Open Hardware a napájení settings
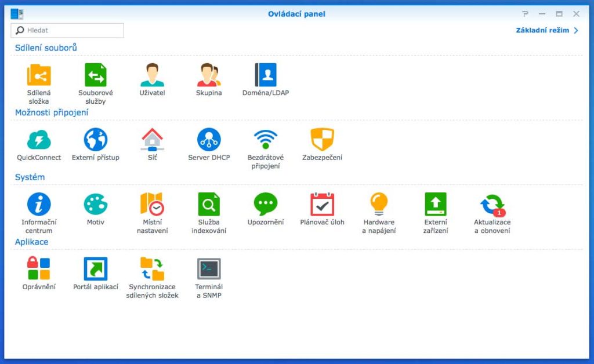Screen dimensions: 594x364 (x=378, y=203)
